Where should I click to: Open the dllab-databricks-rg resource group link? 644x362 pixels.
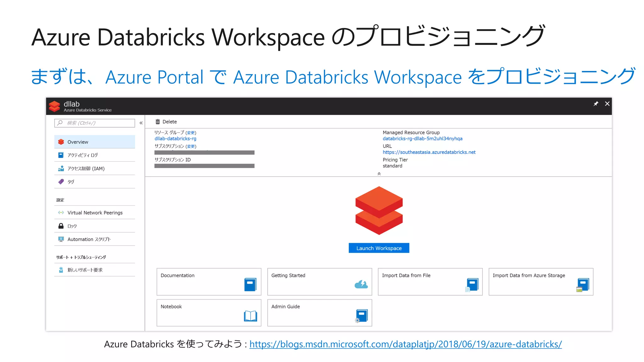click(175, 139)
